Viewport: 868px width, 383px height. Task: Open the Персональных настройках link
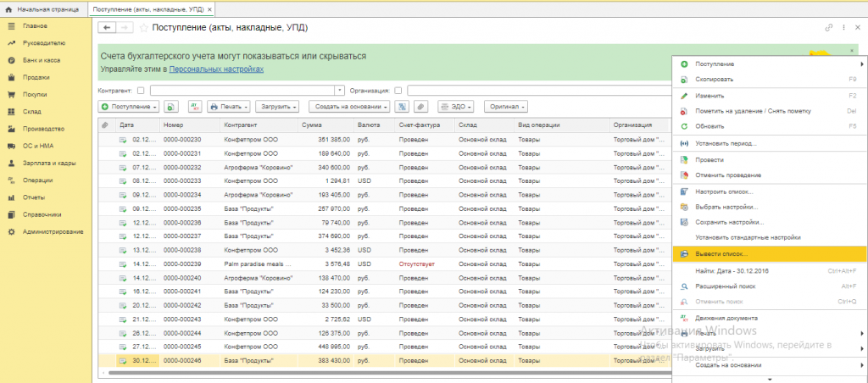point(216,69)
